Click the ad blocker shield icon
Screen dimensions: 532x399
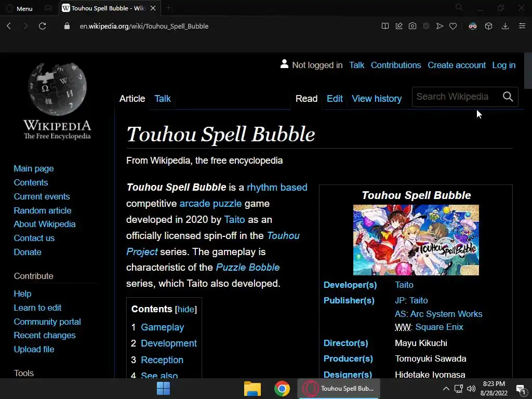click(x=426, y=26)
